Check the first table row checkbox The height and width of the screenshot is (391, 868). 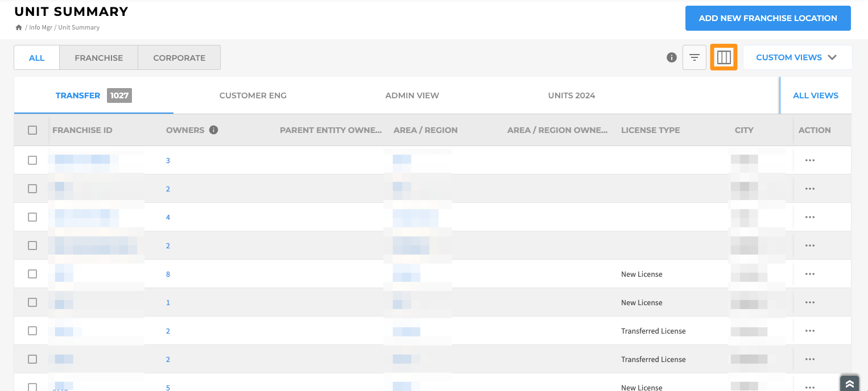coord(32,160)
